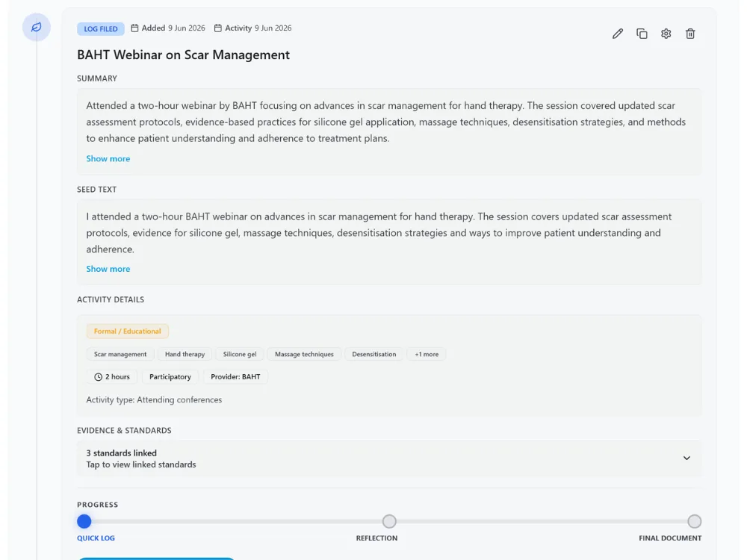Click the Silicone gel tag
Viewport: 747px width, 560px height.
240,354
